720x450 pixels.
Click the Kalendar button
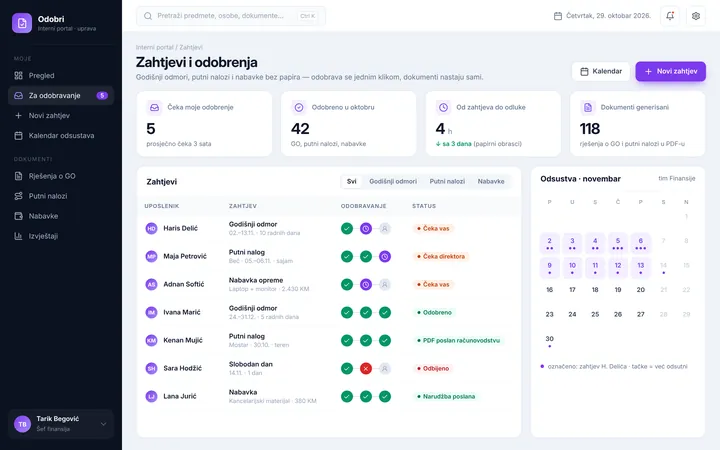click(x=601, y=71)
